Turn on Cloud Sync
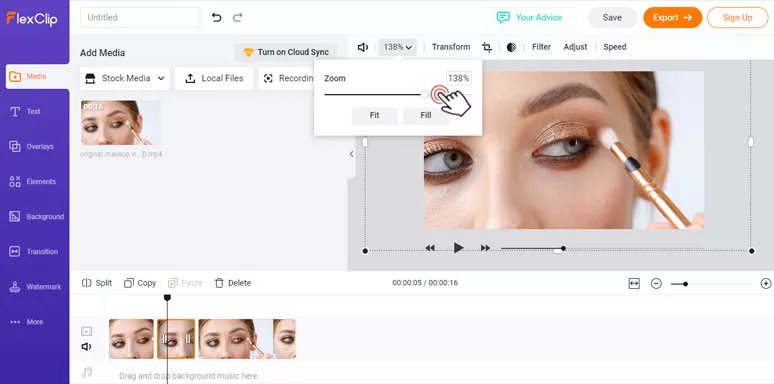The height and width of the screenshot is (384, 774). [286, 52]
